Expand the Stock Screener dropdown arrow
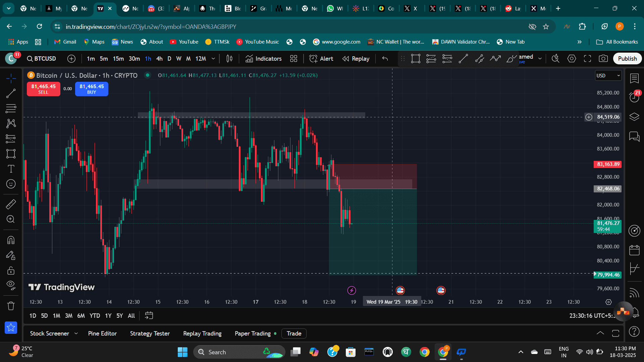 76,334
